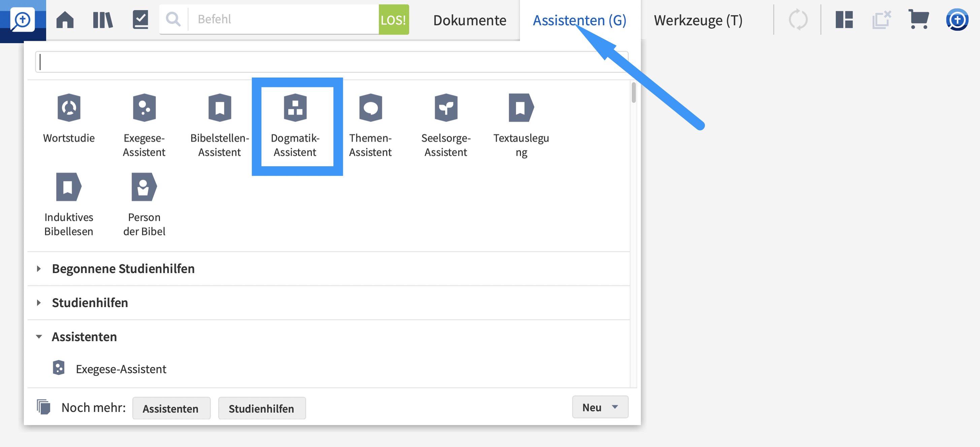Open the Exegese-Assistent tile icon
The width and height of the screenshot is (980, 447).
(144, 108)
